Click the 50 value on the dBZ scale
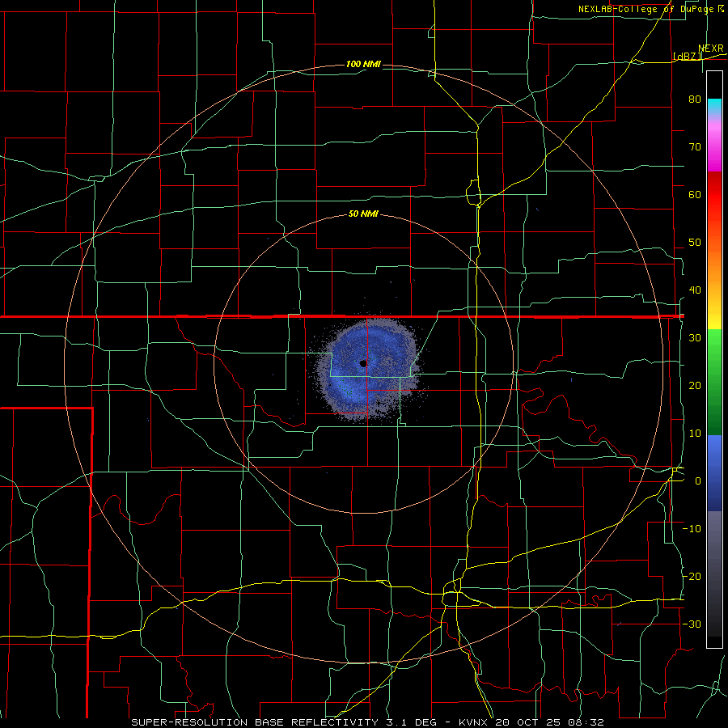 (695, 243)
